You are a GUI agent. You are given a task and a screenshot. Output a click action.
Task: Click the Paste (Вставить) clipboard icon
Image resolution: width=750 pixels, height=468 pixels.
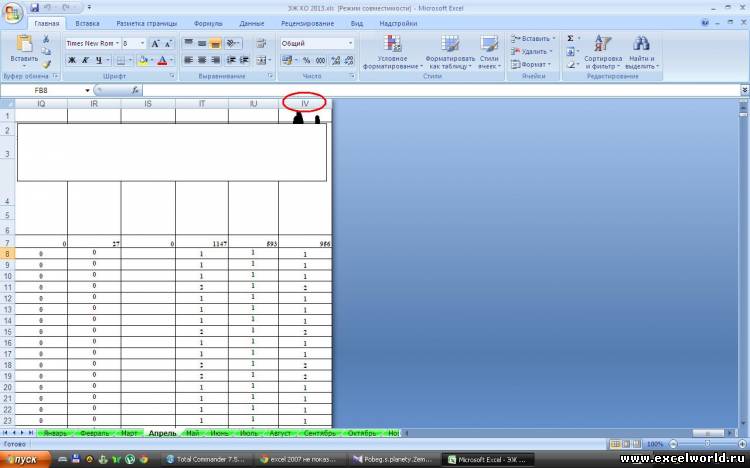pos(23,45)
